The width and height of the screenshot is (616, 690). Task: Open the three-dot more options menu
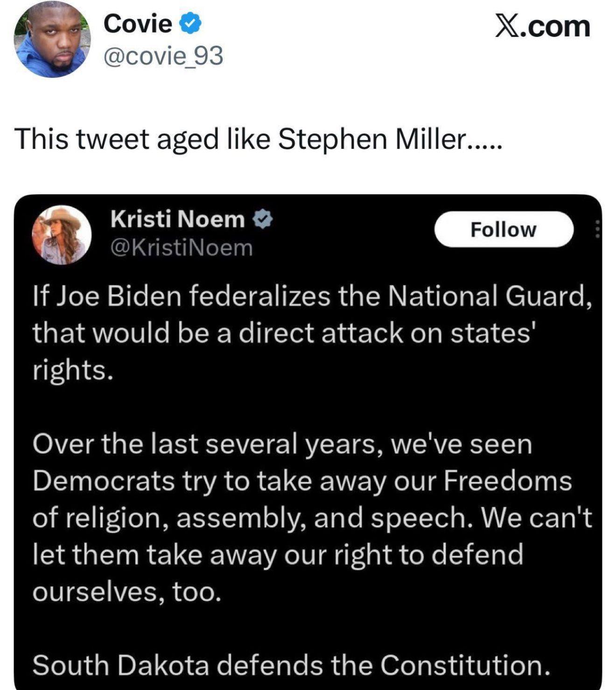pos(597,229)
